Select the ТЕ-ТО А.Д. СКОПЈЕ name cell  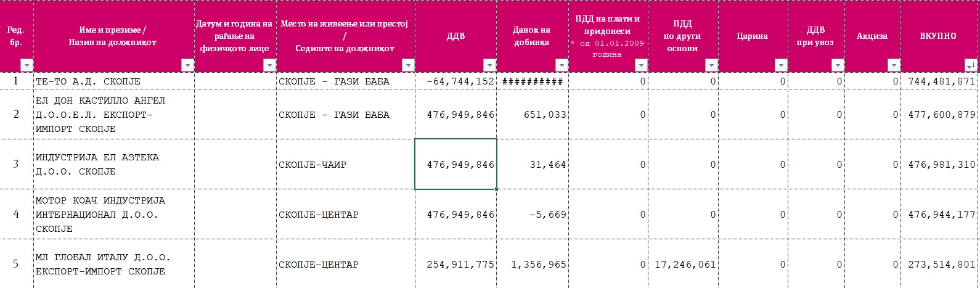(113, 81)
